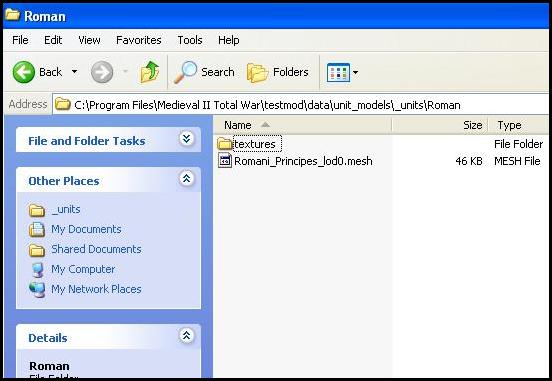Open My Computer link
The width and height of the screenshot is (552, 381).
pyautogui.click(x=83, y=269)
